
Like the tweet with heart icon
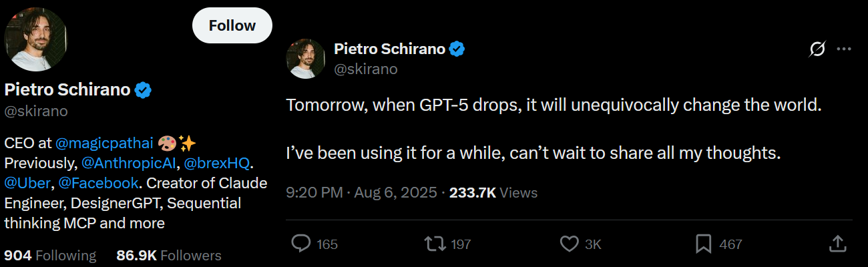569,244
